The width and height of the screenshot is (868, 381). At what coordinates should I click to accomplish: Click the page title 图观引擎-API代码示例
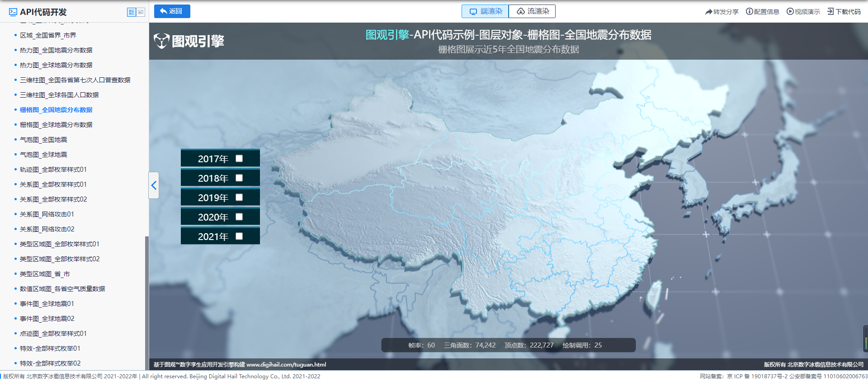(508, 35)
